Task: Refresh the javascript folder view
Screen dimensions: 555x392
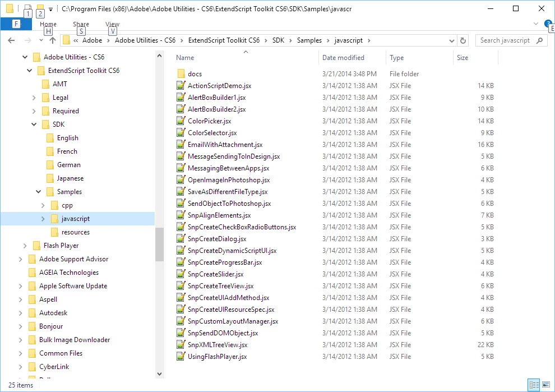Action: point(462,40)
